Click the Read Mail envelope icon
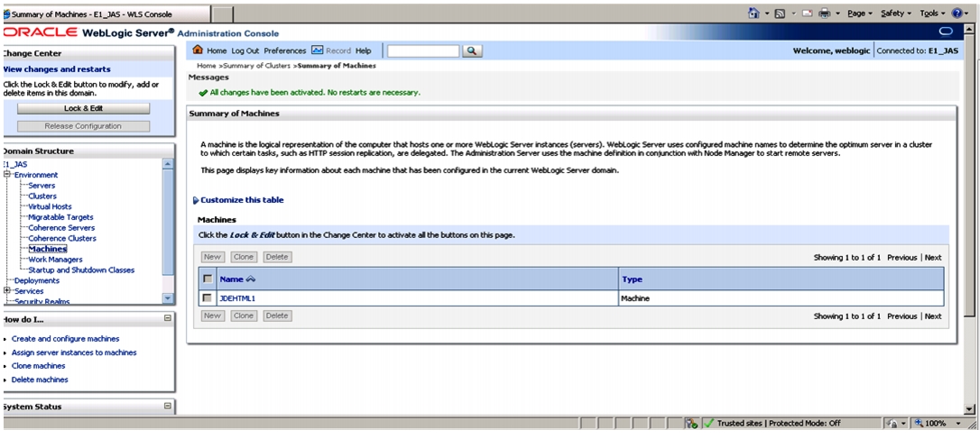 coord(806,14)
